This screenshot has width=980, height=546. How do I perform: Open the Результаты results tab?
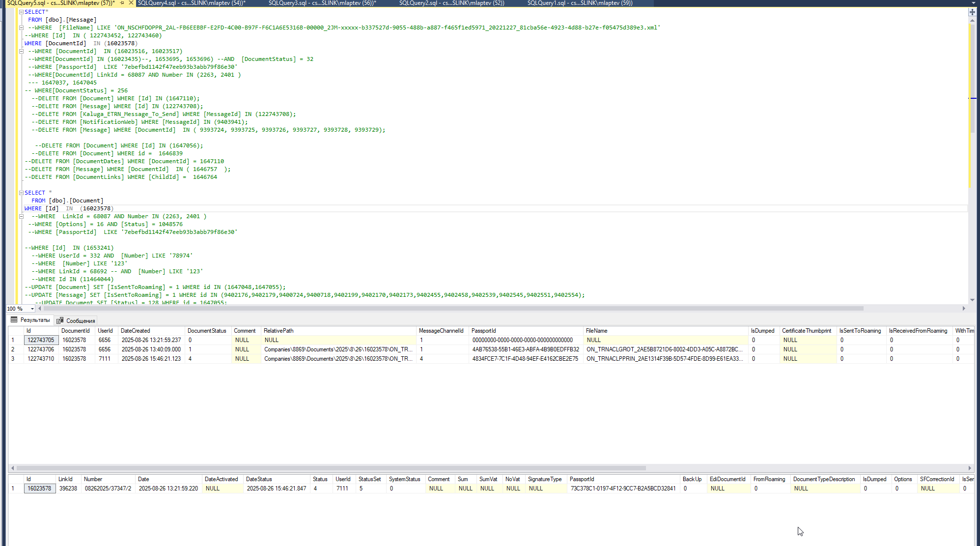(x=30, y=320)
